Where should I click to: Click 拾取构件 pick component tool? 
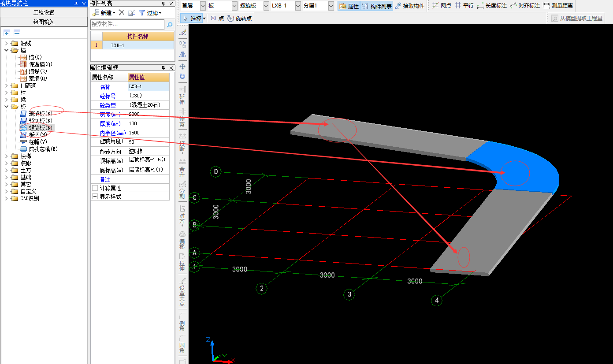pos(410,6)
